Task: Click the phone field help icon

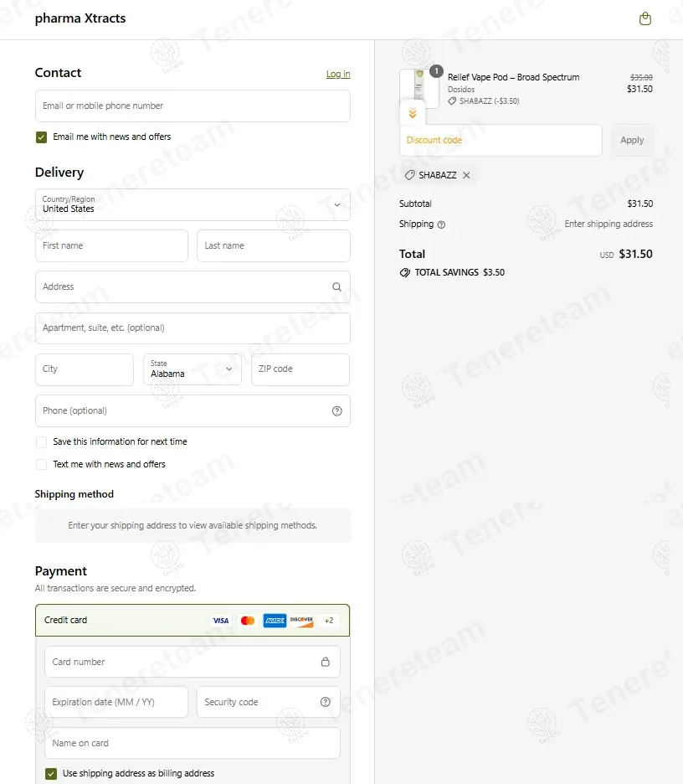Action: coord(336,411)
